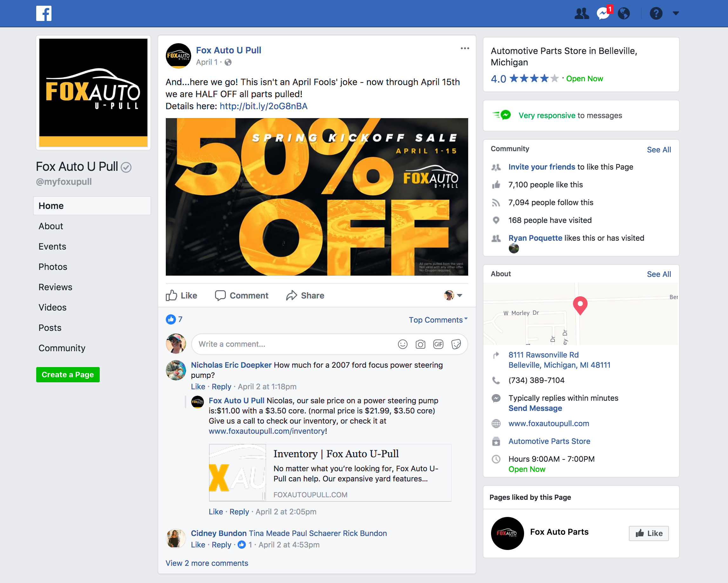This screenshot has width=728, height=583.
Task: Click Cidney Bundon commenter name
Action: [x=219, y=533]
